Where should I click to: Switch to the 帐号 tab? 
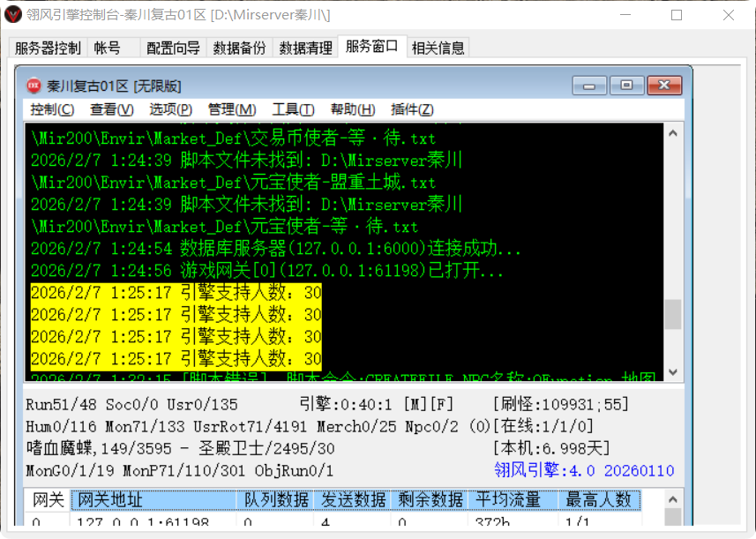[106, 48]
